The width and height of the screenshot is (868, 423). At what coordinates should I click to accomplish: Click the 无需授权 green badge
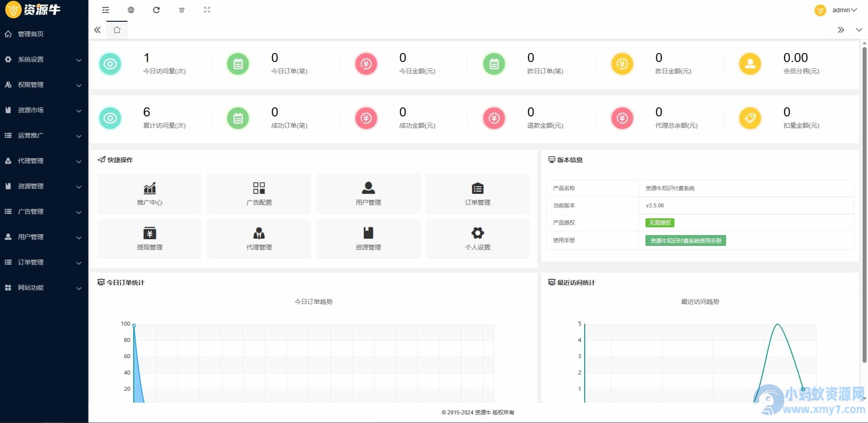(x=660, y=223)
